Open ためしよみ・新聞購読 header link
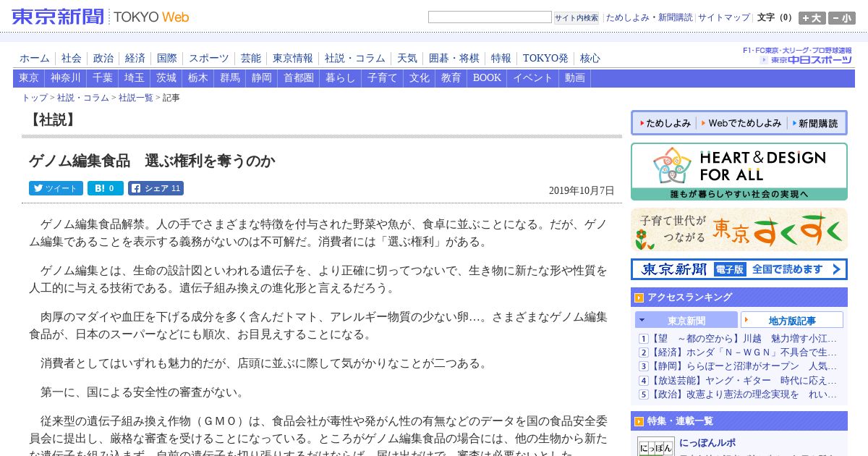 click(x=649, y=17)
